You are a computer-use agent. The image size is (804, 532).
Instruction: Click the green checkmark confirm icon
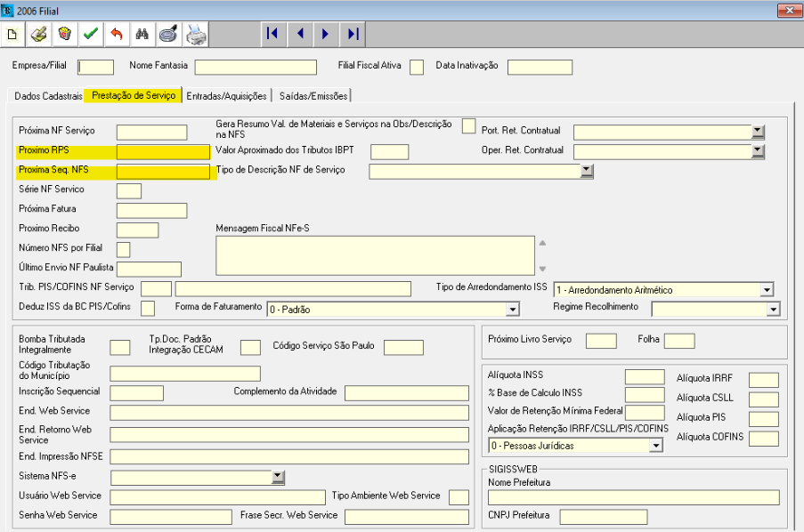pyautogui.click(x=90, y=35)
